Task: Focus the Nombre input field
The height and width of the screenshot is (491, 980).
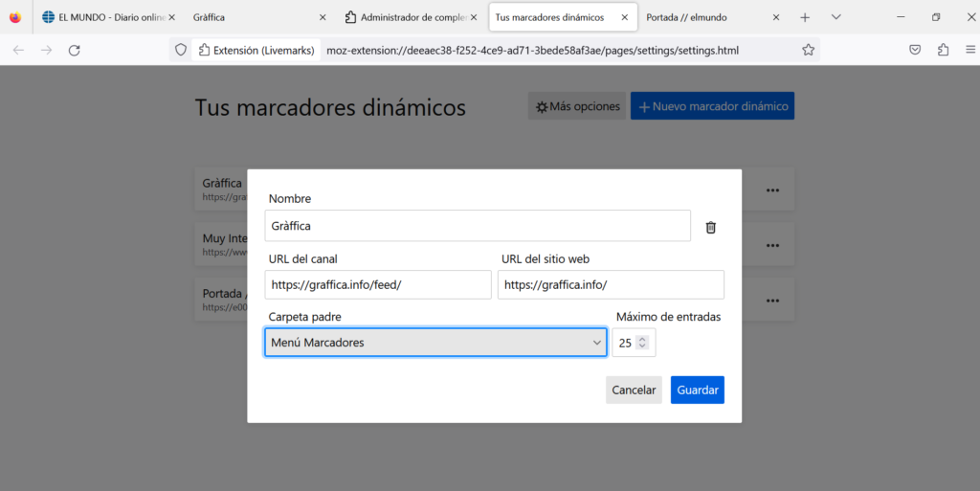Action: (478, 226)
